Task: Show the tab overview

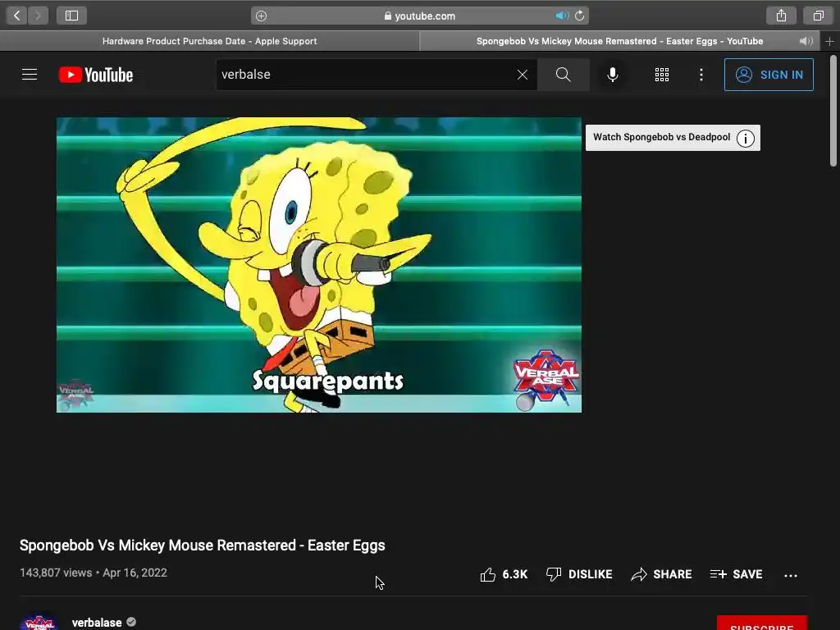Action: [818, 16]
